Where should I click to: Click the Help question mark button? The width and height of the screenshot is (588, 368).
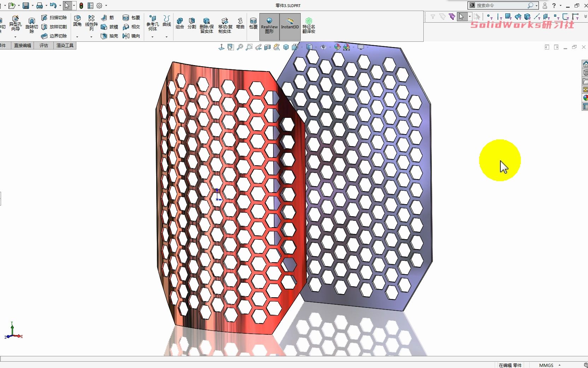click(554, 5)
